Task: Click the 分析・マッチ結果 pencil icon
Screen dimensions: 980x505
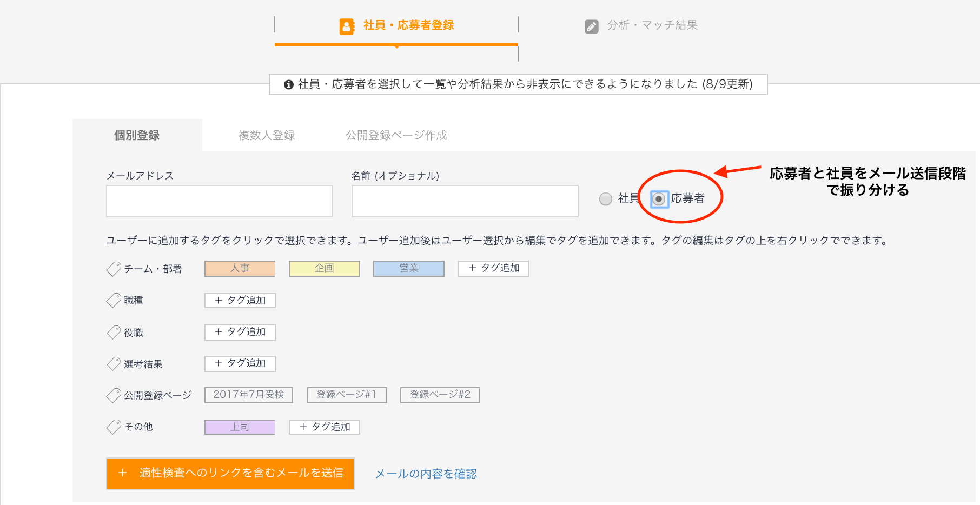Action: click(x=591, y=26)
